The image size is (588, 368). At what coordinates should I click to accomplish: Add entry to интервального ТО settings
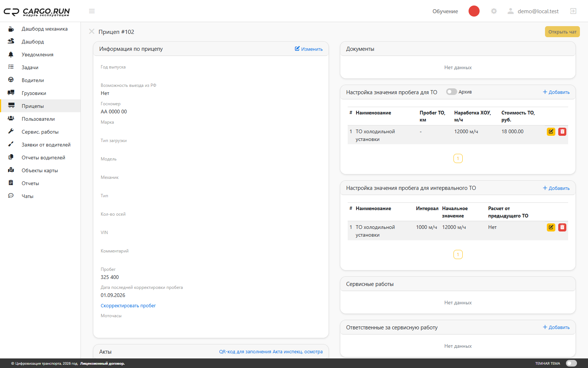pos(556,188)
